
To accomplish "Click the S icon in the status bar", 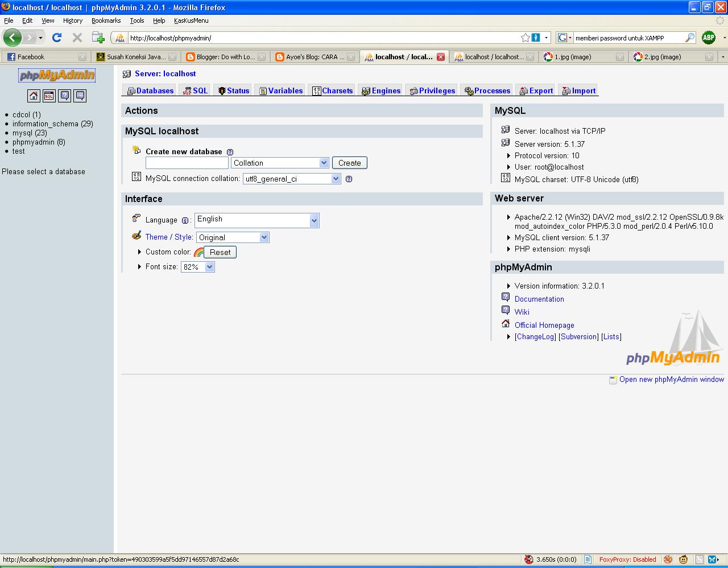I will [x=700, y=559].
